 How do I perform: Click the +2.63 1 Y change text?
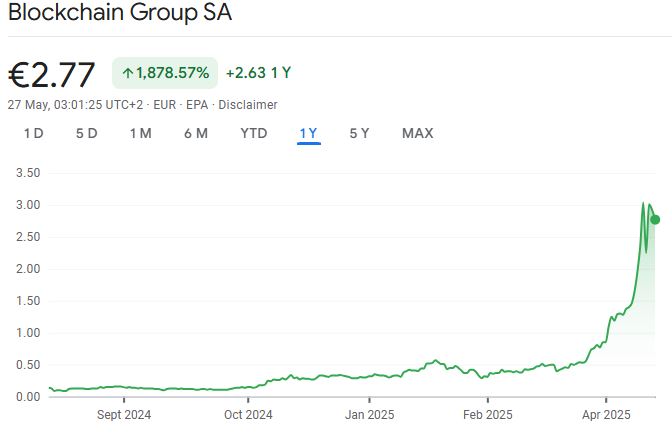258,73
